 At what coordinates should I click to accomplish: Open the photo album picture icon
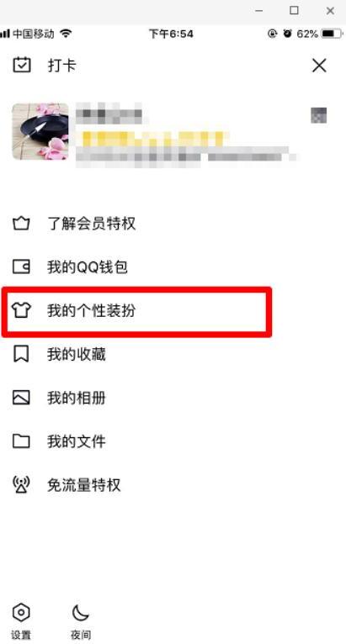pyautogui.click(x=21, y=398)
